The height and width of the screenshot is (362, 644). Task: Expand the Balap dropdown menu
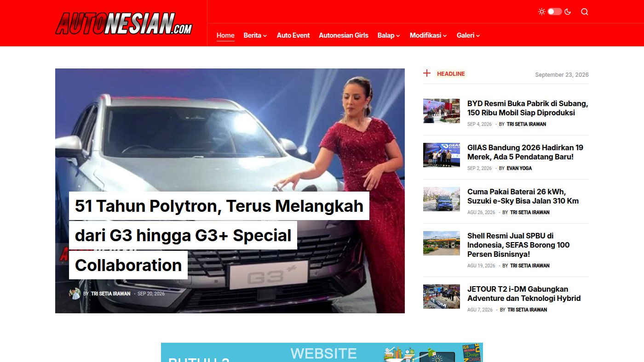[389, 35]
